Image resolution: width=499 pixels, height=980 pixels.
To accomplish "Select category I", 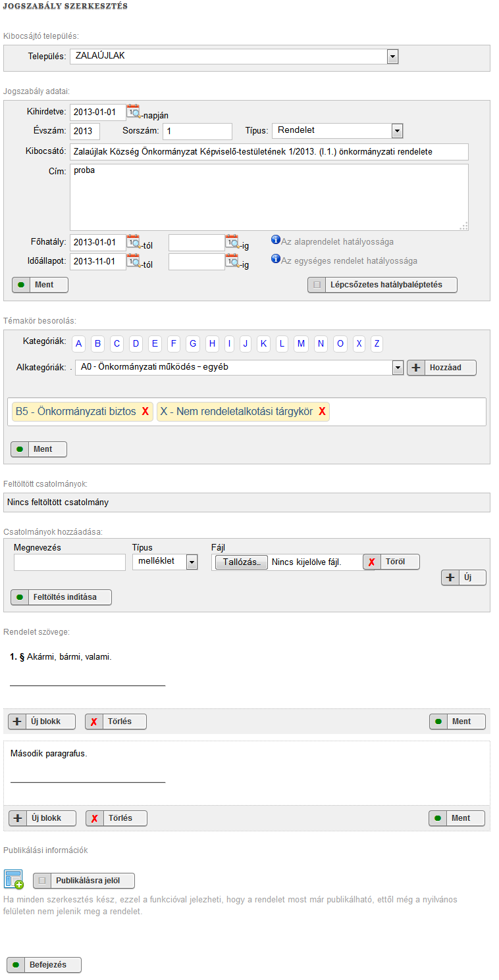I will [x=229, y=343].
